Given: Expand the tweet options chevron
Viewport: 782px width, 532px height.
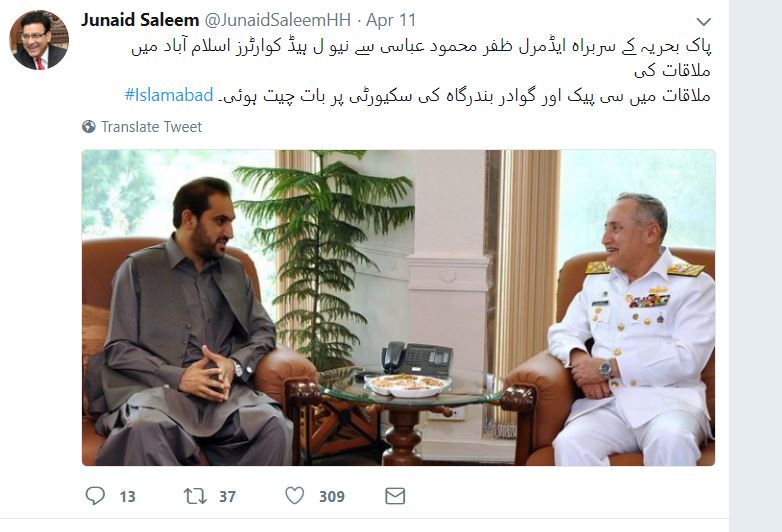Looking at the screenshot, I should [x=704, y=21].
